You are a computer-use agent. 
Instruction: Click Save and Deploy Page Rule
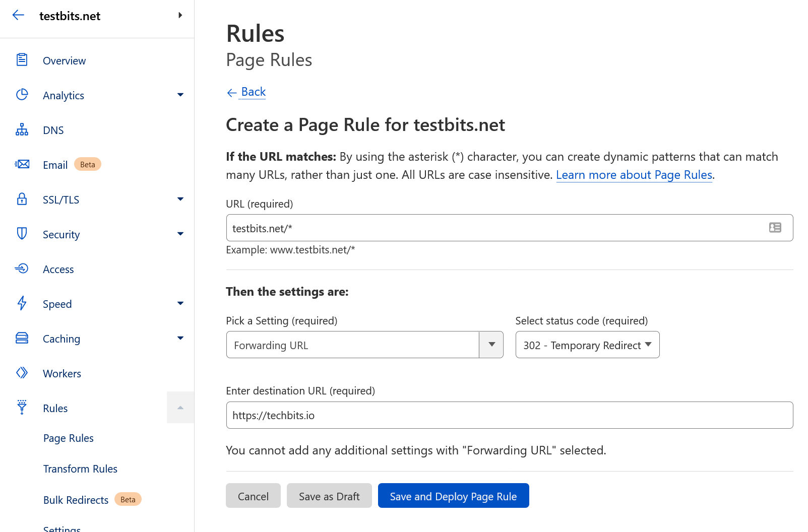pos(453,496)
